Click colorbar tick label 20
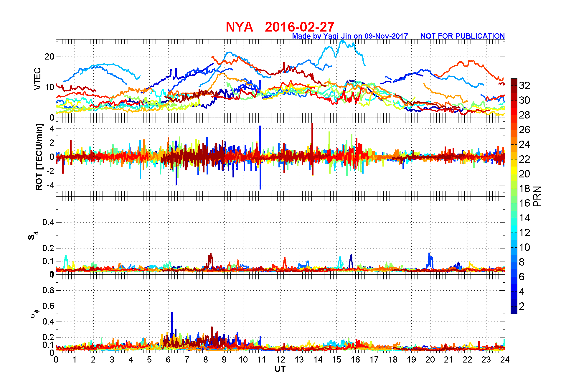The width and height of the screenshot is (561, 392). (524, 174)
